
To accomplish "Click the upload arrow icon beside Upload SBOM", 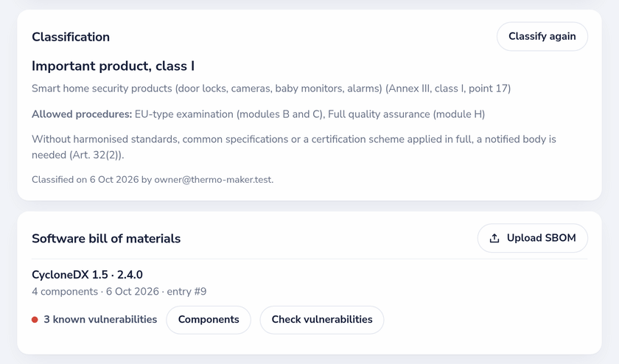I will tap(494, 238).
